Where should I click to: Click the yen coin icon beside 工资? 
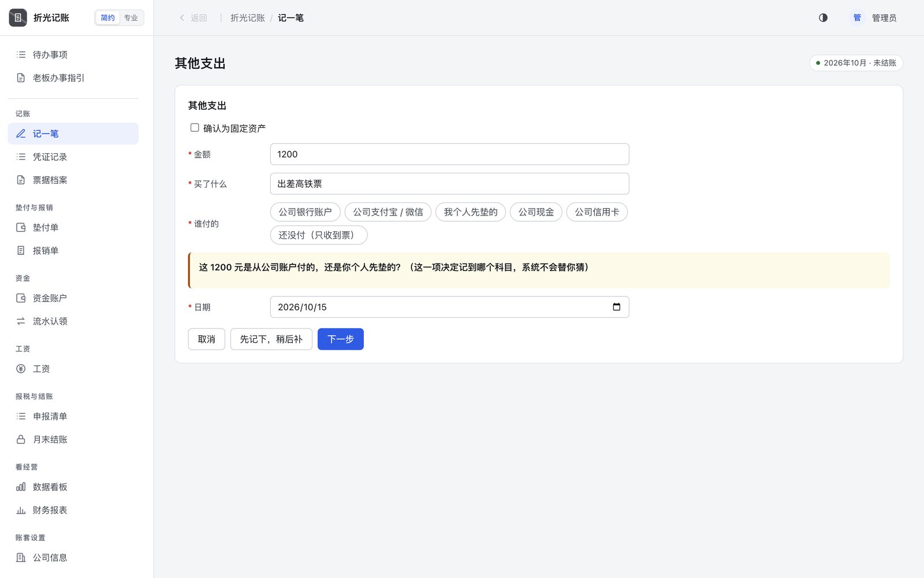click(x=21, y=369)
